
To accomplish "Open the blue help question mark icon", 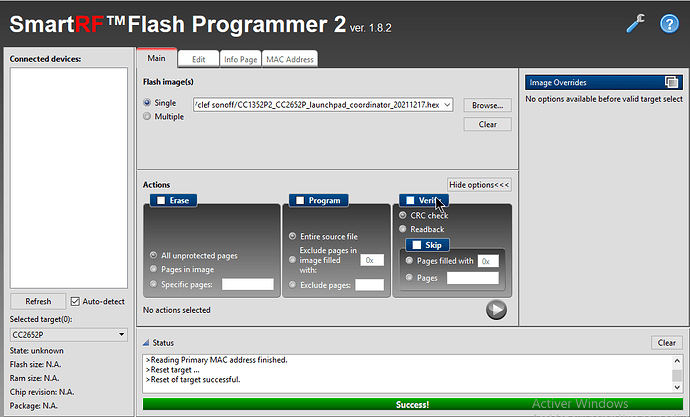I will pyautogui.click(x=669, y=24).
